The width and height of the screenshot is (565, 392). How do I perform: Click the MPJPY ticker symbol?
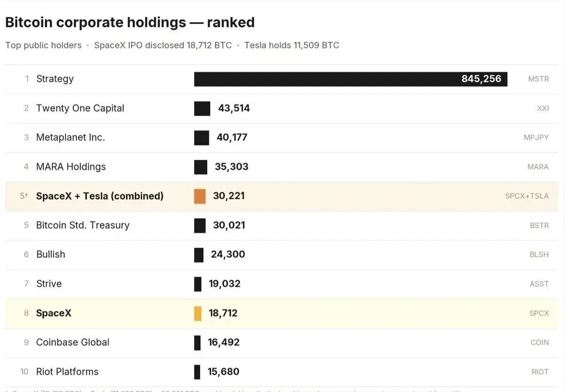pos(536,138)
